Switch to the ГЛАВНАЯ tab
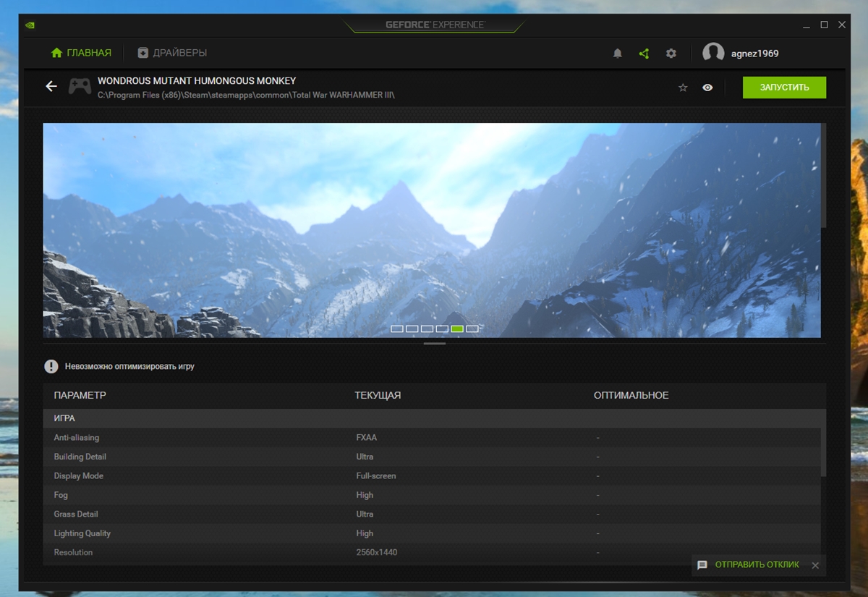This screenshot has width=868, height=597. point(81,53)
